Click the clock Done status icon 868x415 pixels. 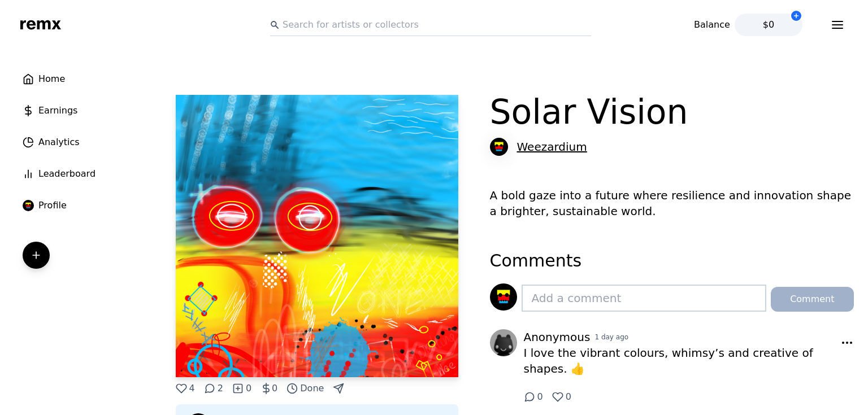(292, 388)
